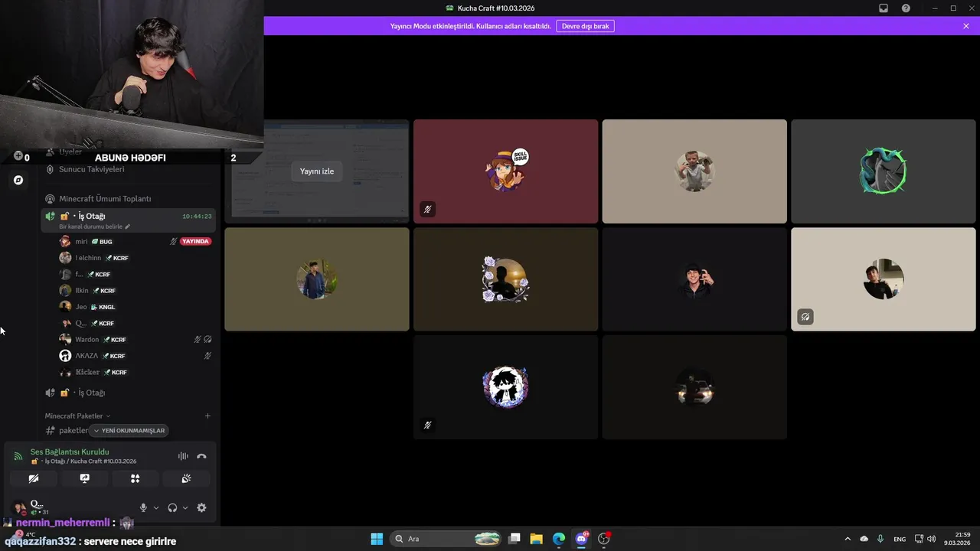This screenshot has width=980, height=551.
Task: Expand microphone input options chevron
Action: [156, 507]
